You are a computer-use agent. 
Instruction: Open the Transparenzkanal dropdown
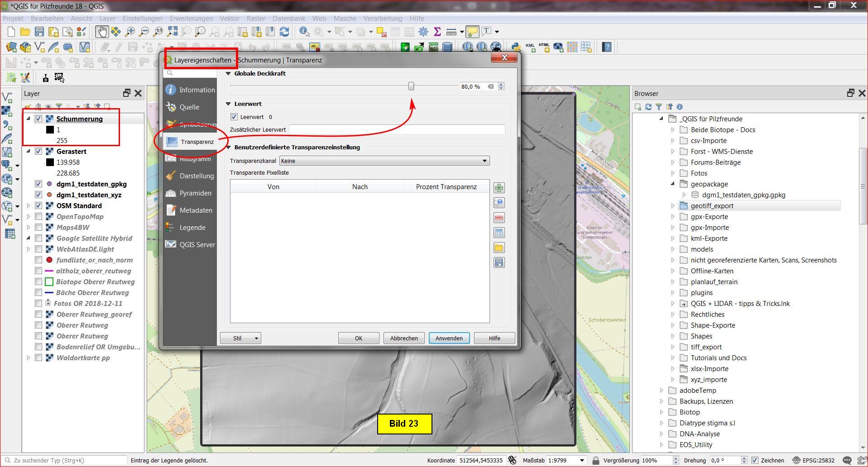coord(384,161)
